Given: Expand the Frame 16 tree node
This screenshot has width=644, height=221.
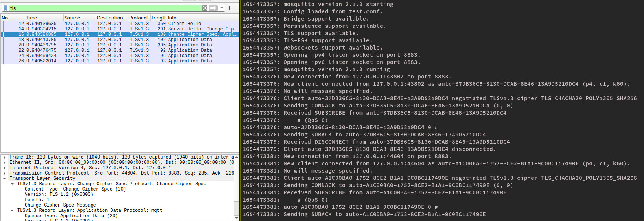Looking at the screenshot, I should click(5, 157).
